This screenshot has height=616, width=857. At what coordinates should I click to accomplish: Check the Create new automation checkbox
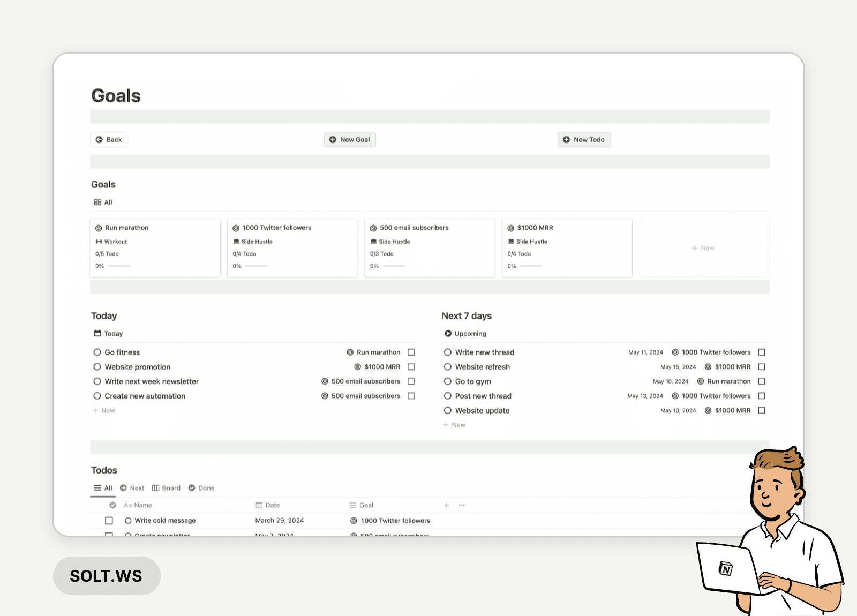point(411,396)
